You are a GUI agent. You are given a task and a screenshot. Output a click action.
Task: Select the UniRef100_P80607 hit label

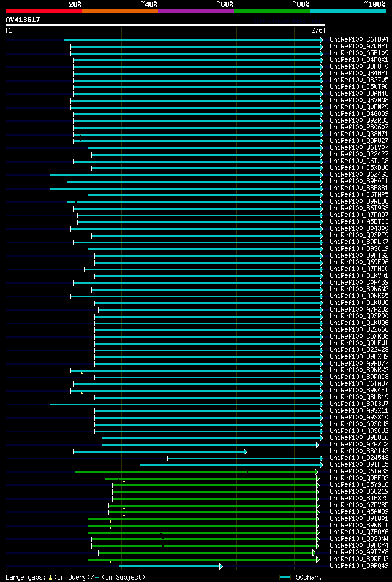359,128
